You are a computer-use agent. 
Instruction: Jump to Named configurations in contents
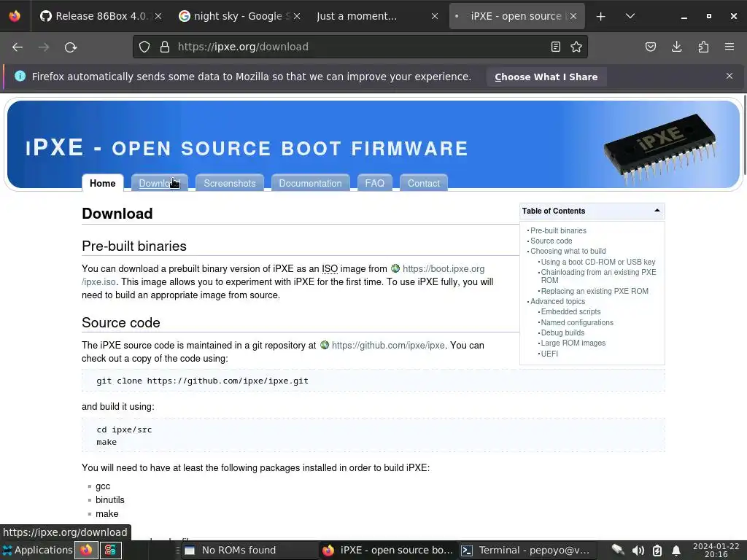577,322
